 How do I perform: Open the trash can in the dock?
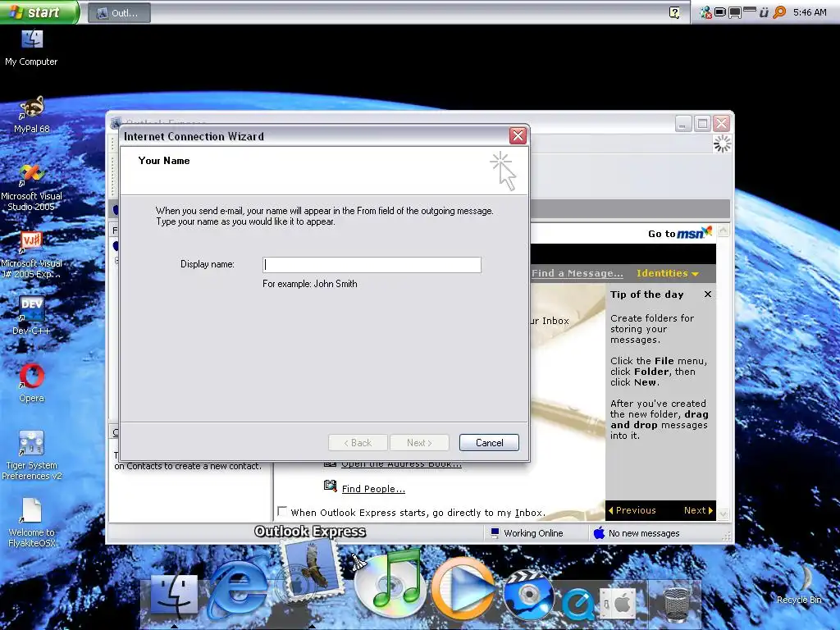coord(676,605)
